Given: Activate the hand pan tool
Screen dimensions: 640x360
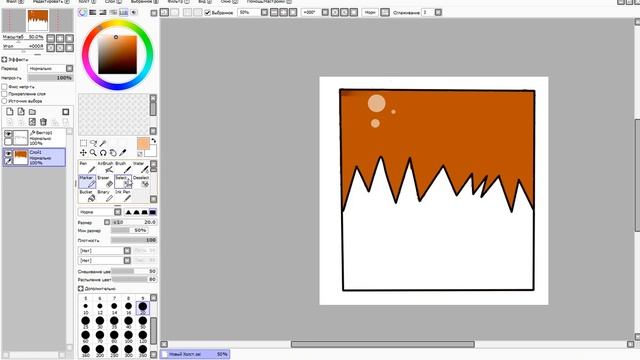Looking at the screenshot, I should [113, 153].
